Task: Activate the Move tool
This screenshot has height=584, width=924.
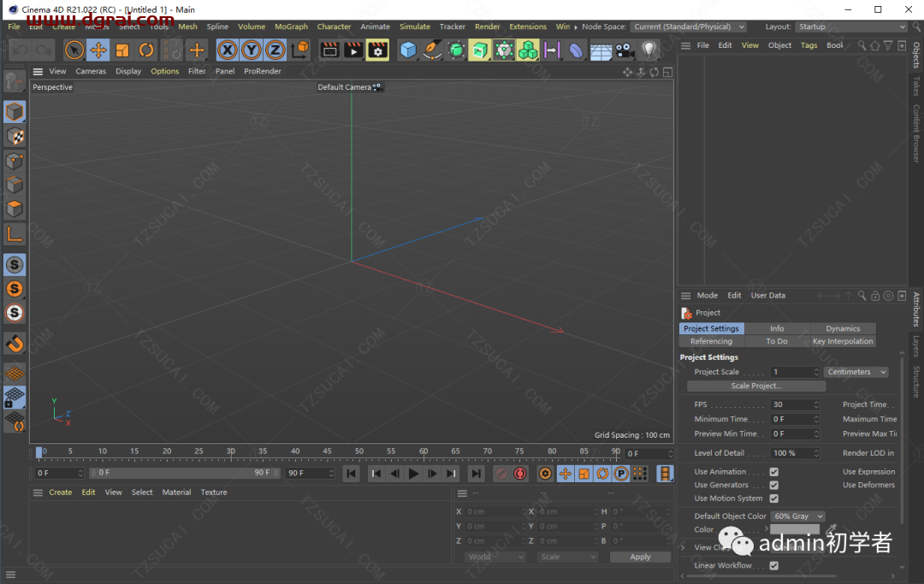Action: click(x=98, y=50)
